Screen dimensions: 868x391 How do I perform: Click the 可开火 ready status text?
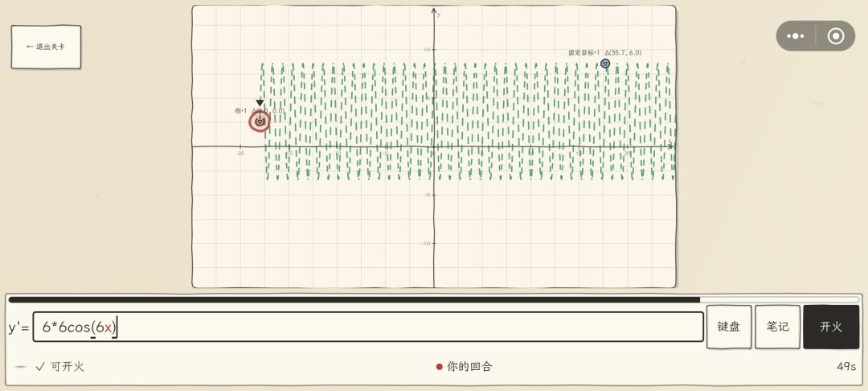pos(67,367)
